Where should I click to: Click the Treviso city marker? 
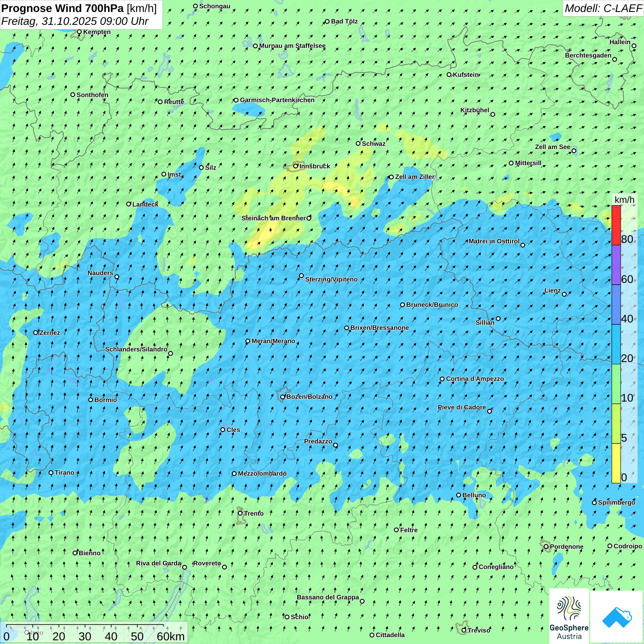pyautogui.click(x=464, y=630)
